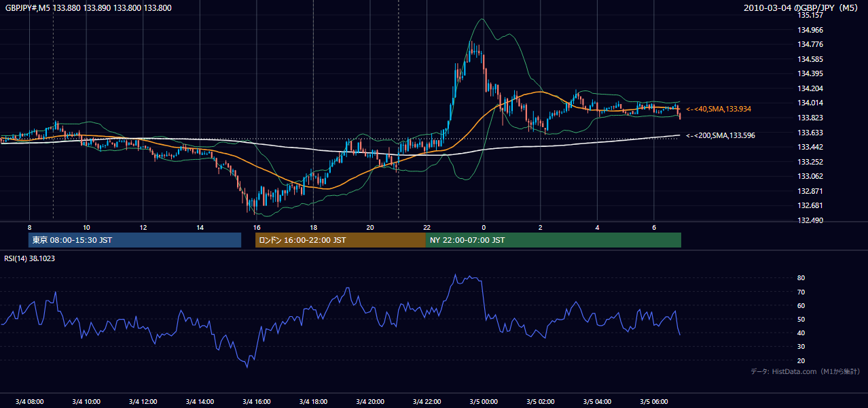Click RSI scale level 60
The width and height of the screenshot is (868, 408).
(801, 305)
